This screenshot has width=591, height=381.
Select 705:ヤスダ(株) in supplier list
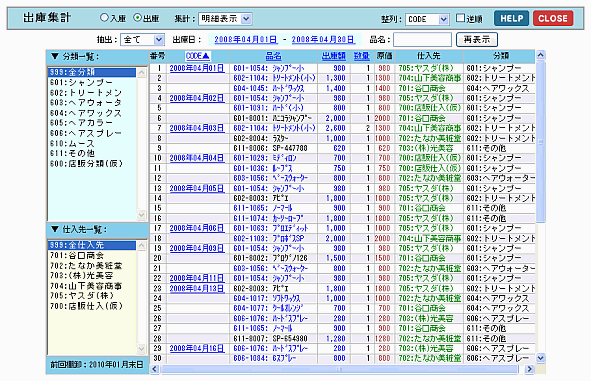(92, 296)
